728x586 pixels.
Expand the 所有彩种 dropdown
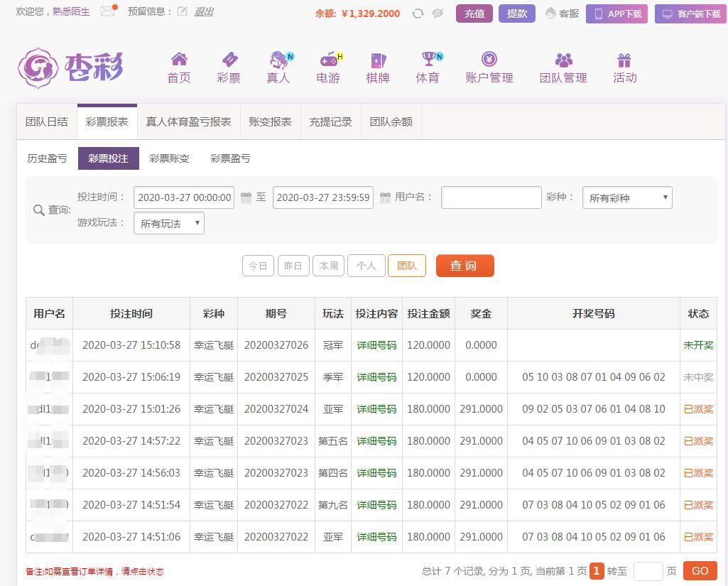tap(627, 197)
